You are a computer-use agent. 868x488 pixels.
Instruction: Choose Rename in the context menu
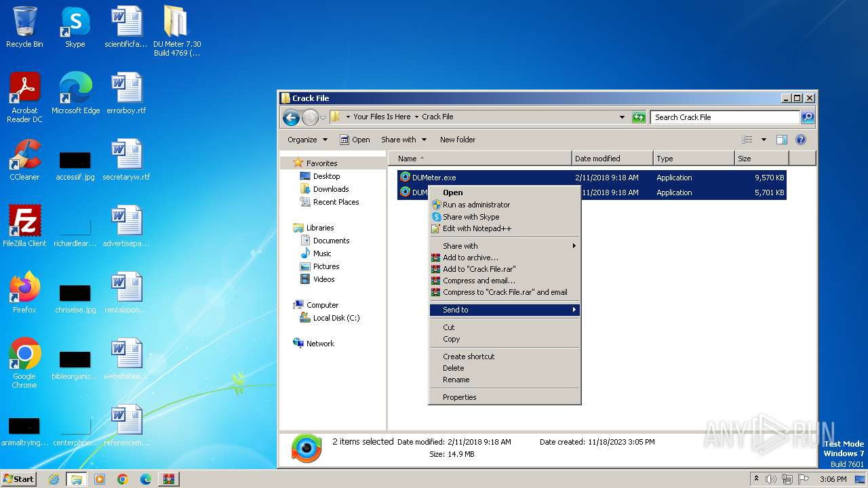505,380
